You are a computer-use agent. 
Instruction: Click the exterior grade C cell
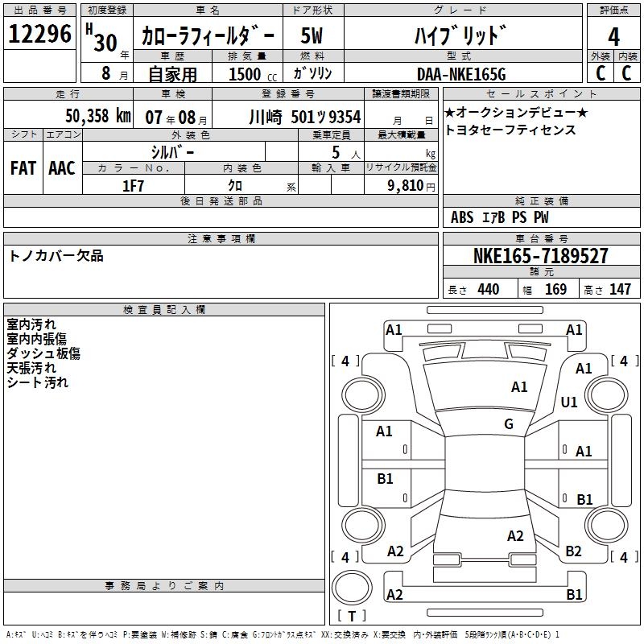pyautogui.click(x=601, y=72)
